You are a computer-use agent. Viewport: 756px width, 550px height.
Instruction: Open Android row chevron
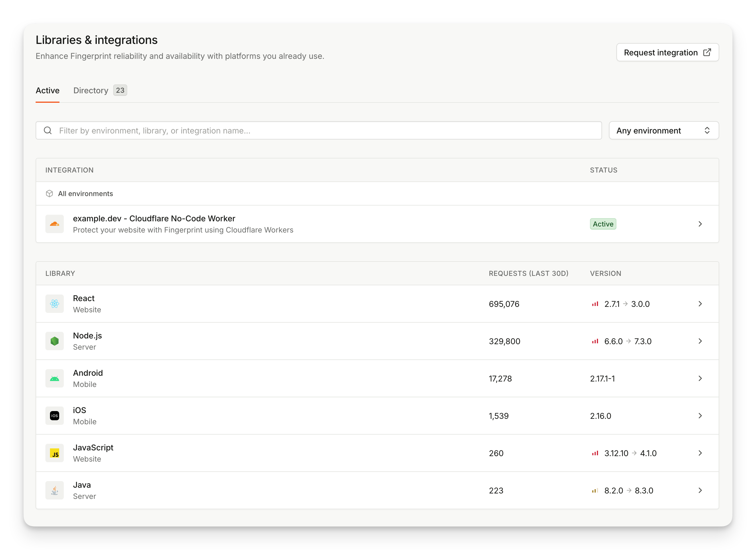pyautogui.click(x=700, y=378)
